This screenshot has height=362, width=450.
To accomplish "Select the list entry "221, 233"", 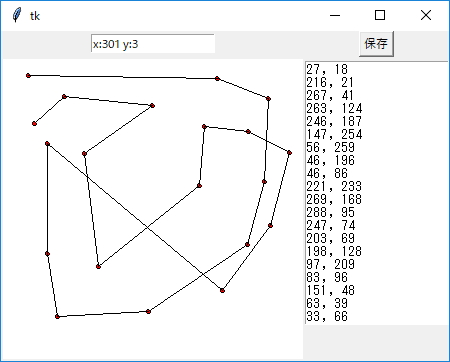I will click(334, 186).
